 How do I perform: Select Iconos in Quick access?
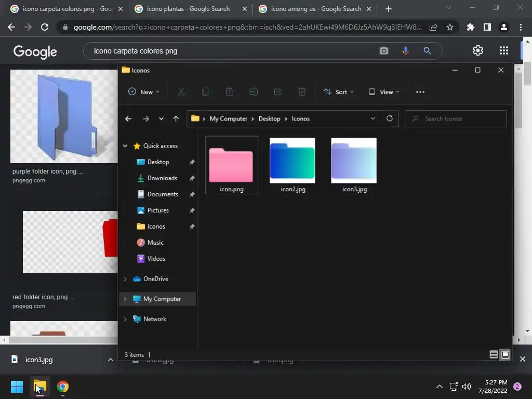[x=156, y=227]
